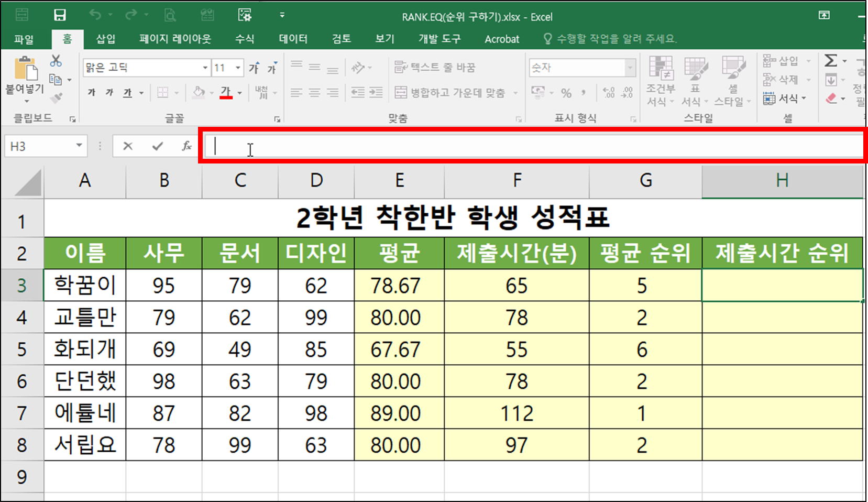This screenshot has width=868, height=502.
Task: Click the Insert Function (fx) icon
Action: click(x=186, y=146)
